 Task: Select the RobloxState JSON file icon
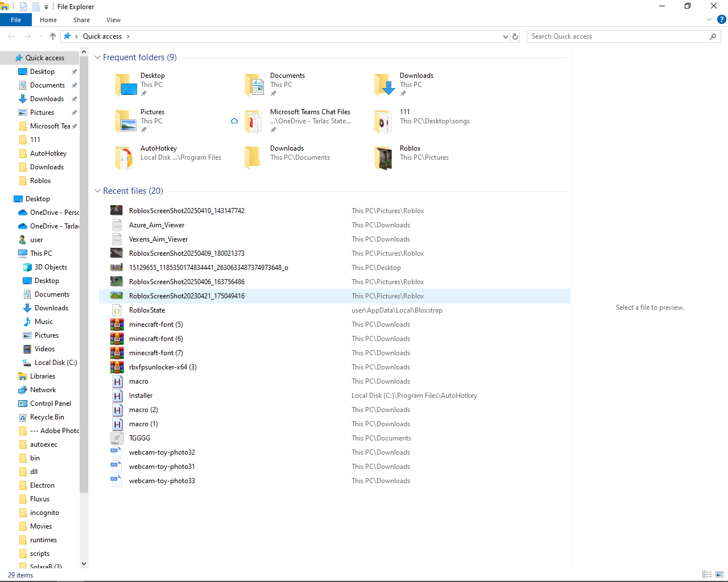[x=117, y=310]
